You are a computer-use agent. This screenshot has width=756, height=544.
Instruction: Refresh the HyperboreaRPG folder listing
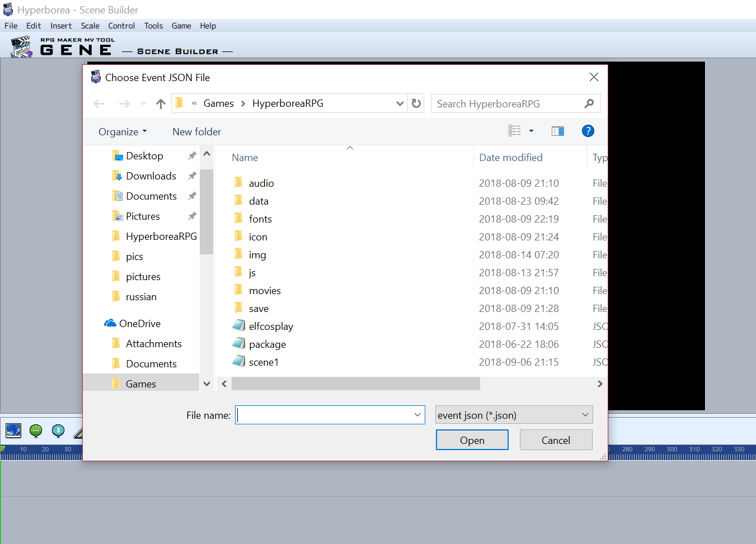point(416,103)
